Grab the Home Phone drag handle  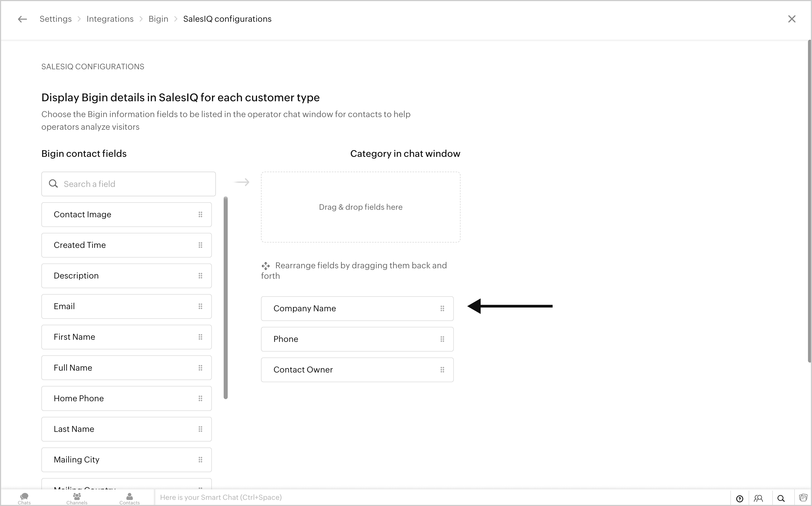(x=200, y=399)
